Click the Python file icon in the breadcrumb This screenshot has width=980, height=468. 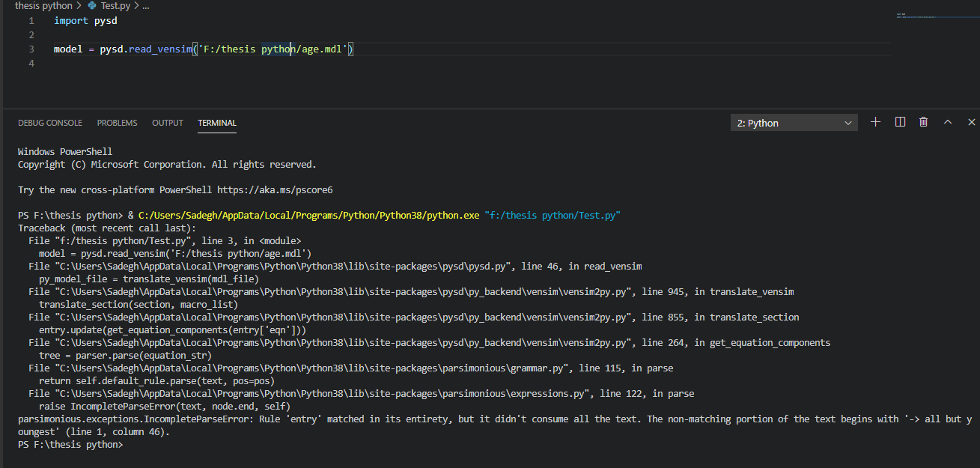point(91,5)
